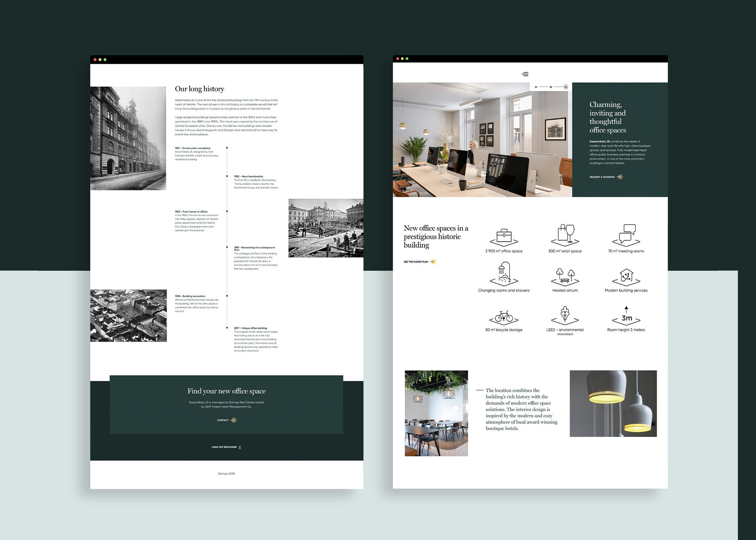The image size is (756, 540).
Task: Click the LEED environmental leaf icon
Action: 565,315
